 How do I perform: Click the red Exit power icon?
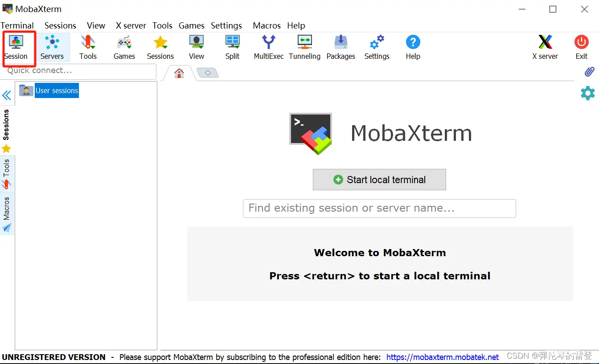[x=582, y=47]
